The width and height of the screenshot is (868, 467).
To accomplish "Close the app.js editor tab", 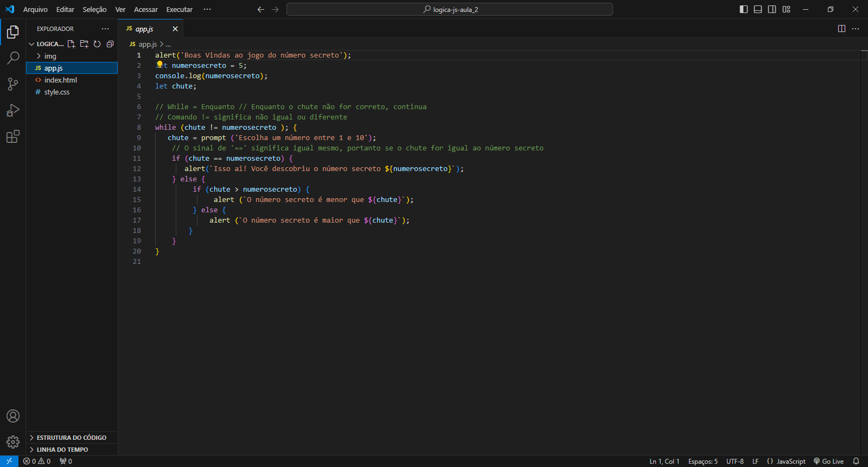I will tap(175, 29).
